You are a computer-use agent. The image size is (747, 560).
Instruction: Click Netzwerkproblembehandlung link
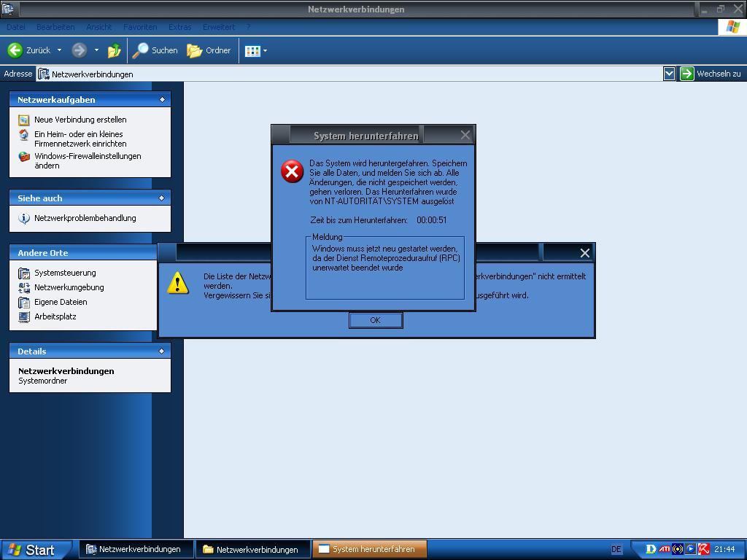[85, 218]
